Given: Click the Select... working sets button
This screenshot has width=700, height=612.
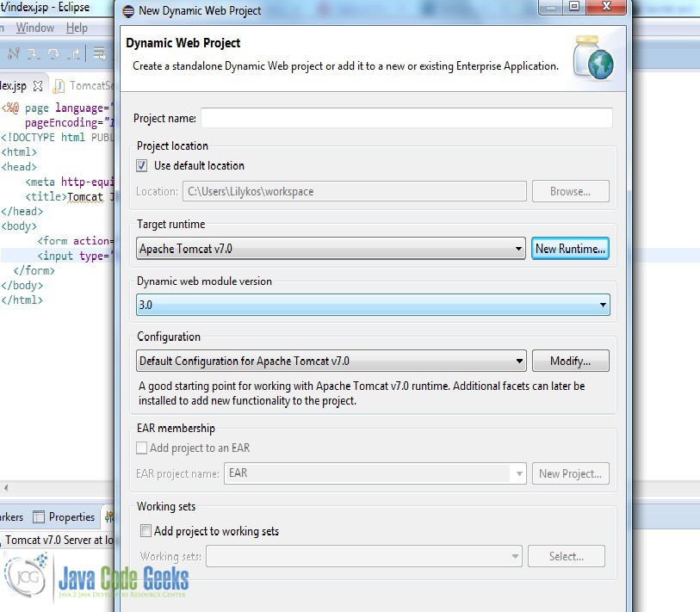Looking at the screenshot, I should (566, 556).
